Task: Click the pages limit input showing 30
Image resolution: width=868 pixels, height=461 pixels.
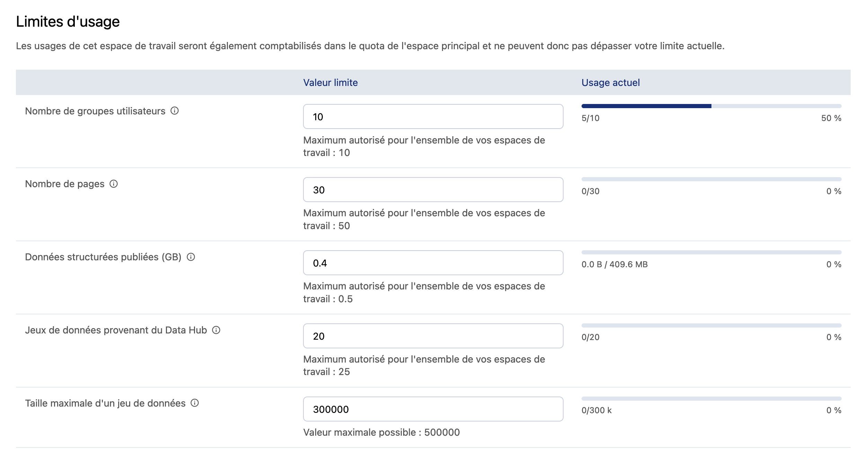Action: 433,190
